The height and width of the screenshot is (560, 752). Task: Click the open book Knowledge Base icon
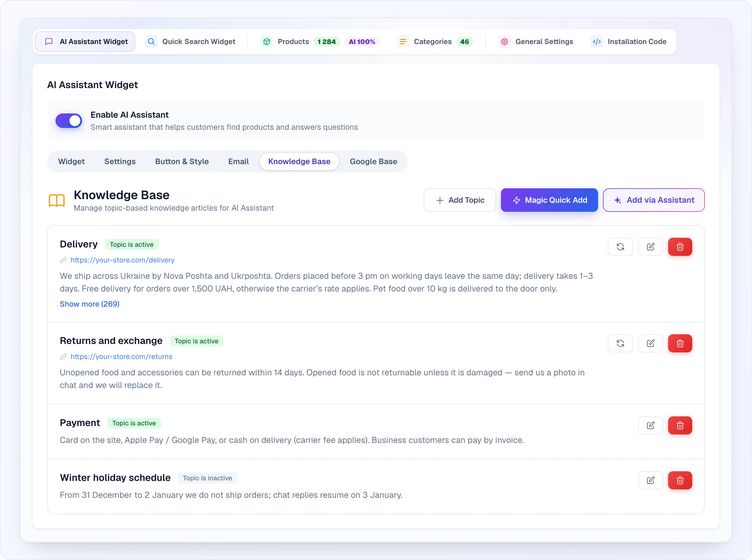click(57, 200)
